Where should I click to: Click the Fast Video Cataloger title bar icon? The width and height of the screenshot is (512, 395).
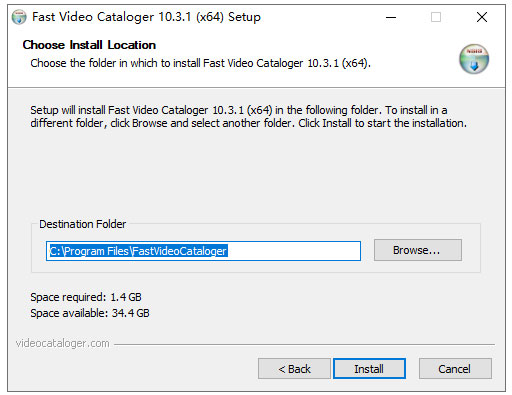19,17
